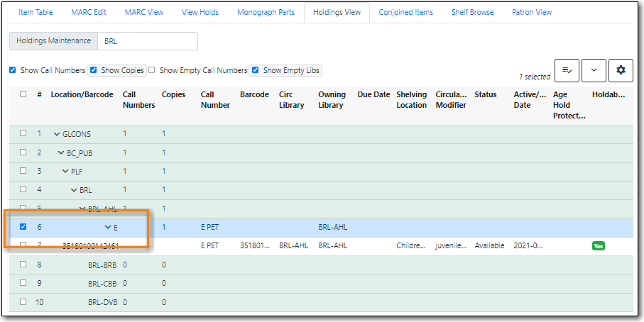Collapse the E call number row
Viewport: 644px width, 322px height.
[x=108, y=228]
